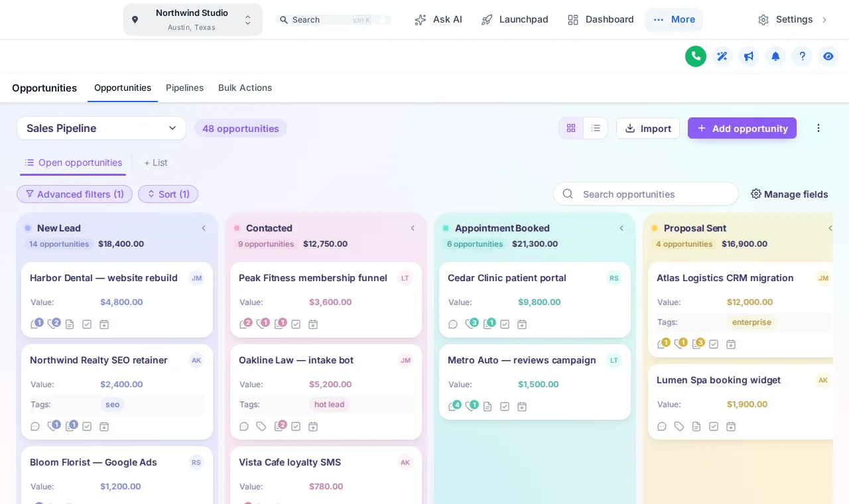Open the vertical three-dot options menu
This screenshot has height=504, width=849.
(x=818, y=128)
